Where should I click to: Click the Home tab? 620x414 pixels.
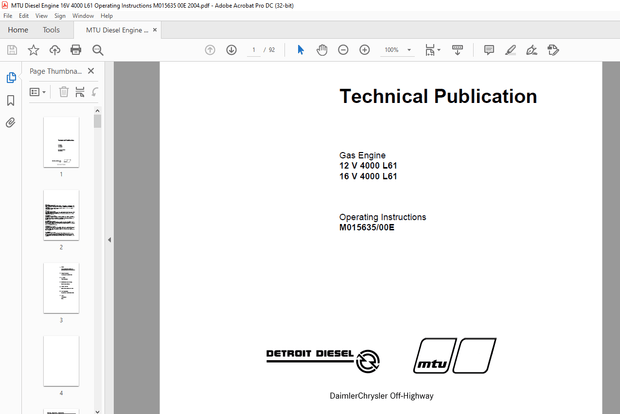point(18,30)
